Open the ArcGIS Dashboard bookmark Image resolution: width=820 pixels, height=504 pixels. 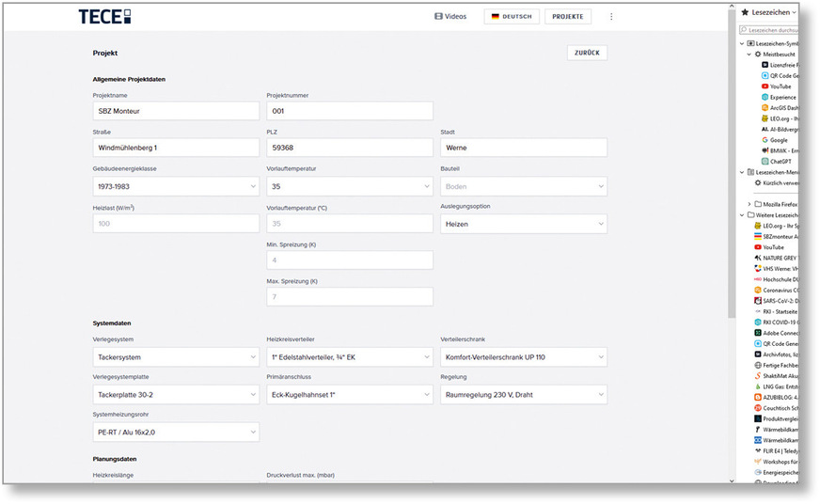pos(781,108)
